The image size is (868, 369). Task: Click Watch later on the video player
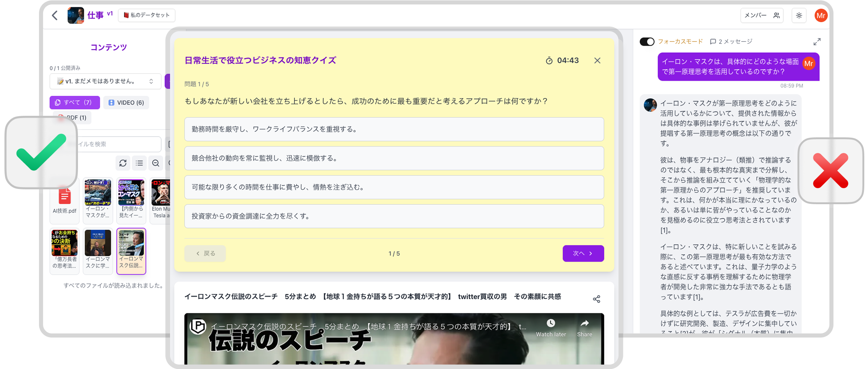point(551,328)
